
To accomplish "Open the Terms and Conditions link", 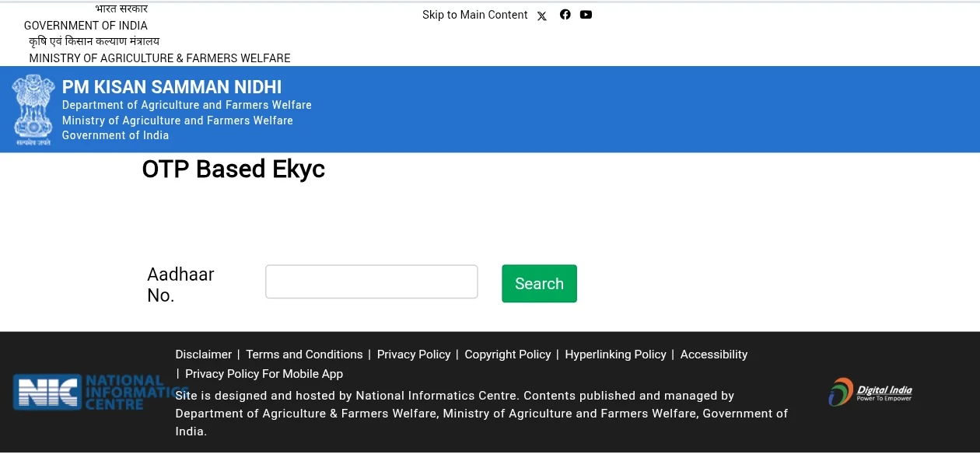I will [304, 354].
